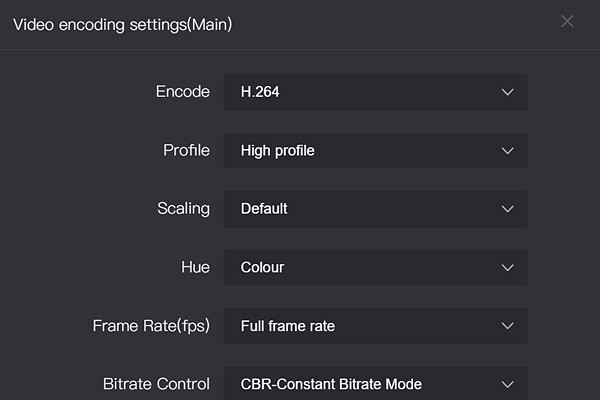Click the Profile field label
600x400 pixels.
[186, 151]
